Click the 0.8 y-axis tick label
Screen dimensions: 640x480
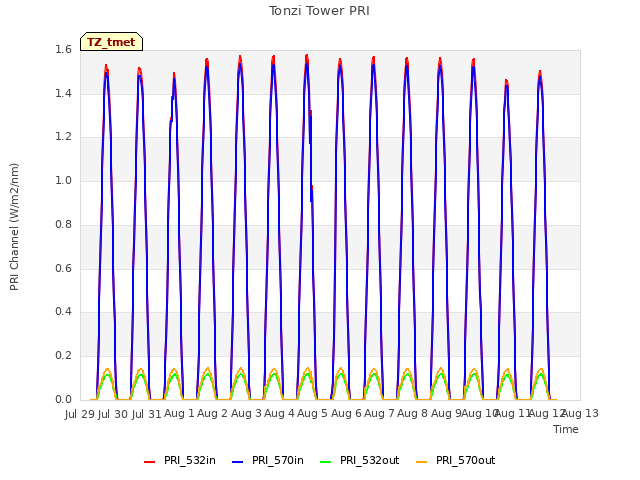63,224
